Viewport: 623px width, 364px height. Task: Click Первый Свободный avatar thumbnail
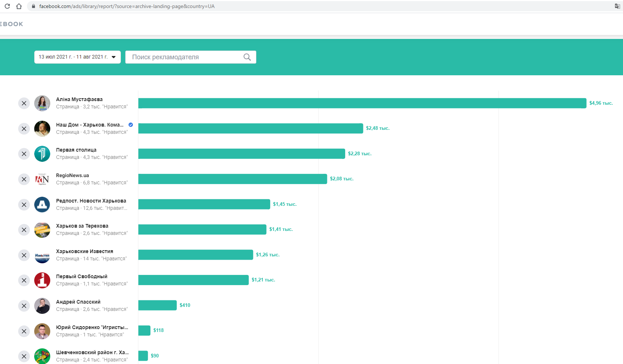[x=42, y=280]
